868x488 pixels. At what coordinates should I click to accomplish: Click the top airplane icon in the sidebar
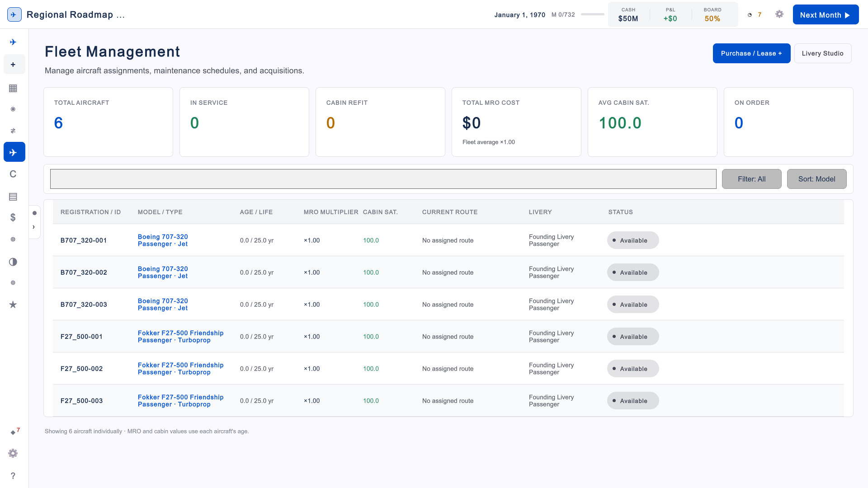(x=13, y=42)
